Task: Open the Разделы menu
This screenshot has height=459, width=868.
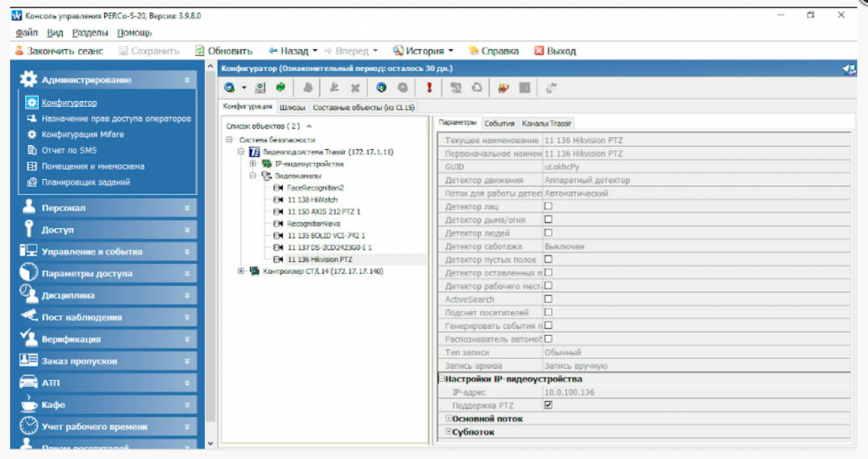Action: pos(89,33)
